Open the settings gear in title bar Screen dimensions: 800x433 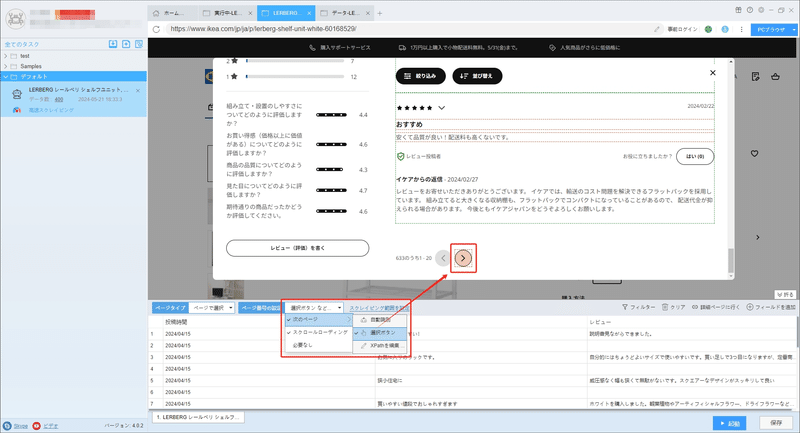tap(761, 10)
